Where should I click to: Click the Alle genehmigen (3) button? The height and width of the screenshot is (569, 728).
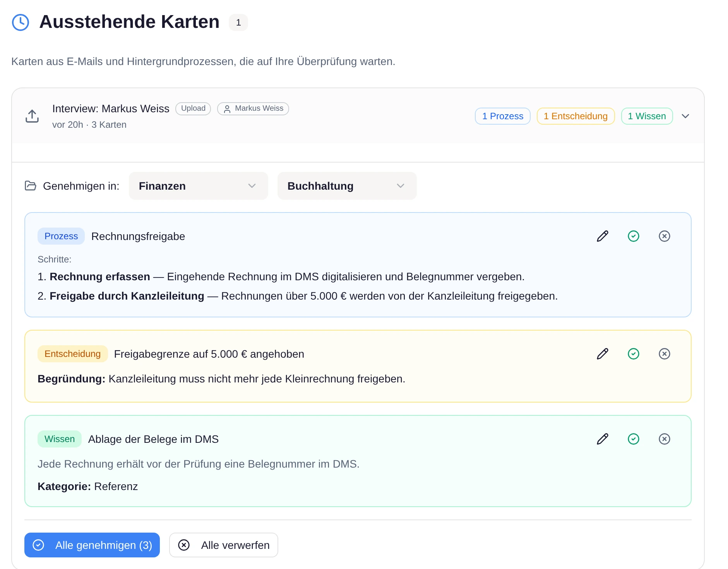coord(92,545)
